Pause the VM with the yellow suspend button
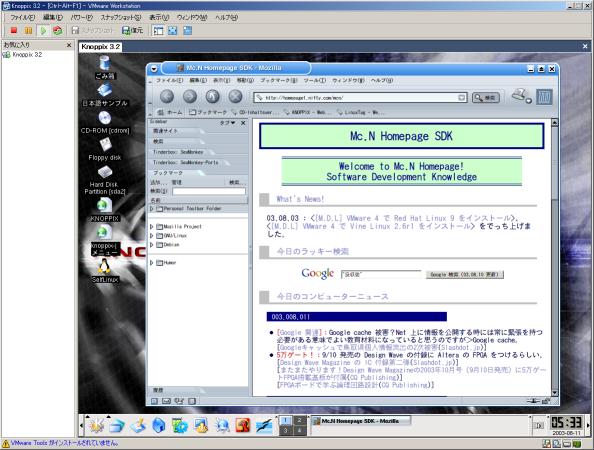 (28, 30)
